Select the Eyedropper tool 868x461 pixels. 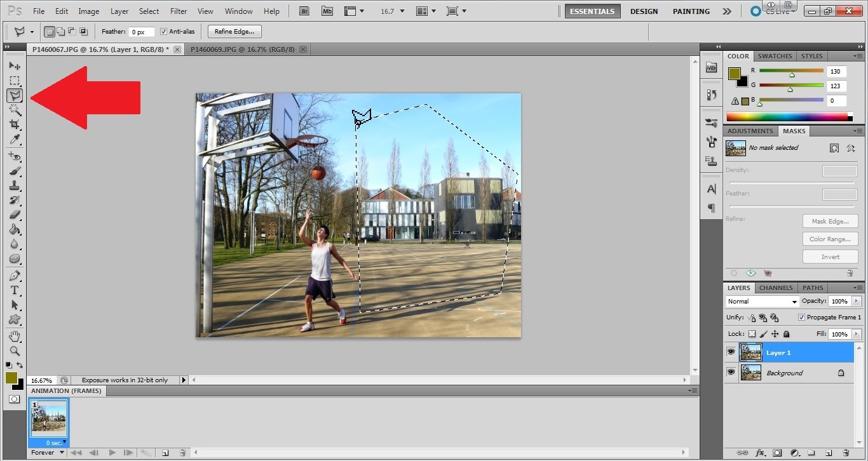click(x=15, y=140)
